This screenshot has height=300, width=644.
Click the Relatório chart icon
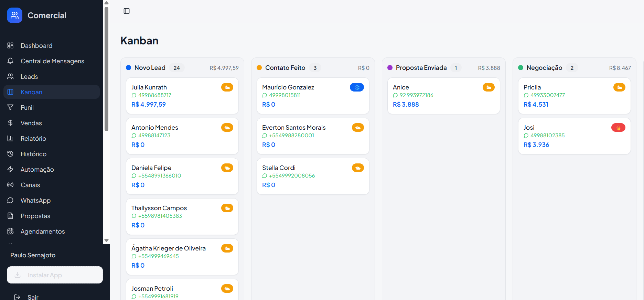point(10,138)
